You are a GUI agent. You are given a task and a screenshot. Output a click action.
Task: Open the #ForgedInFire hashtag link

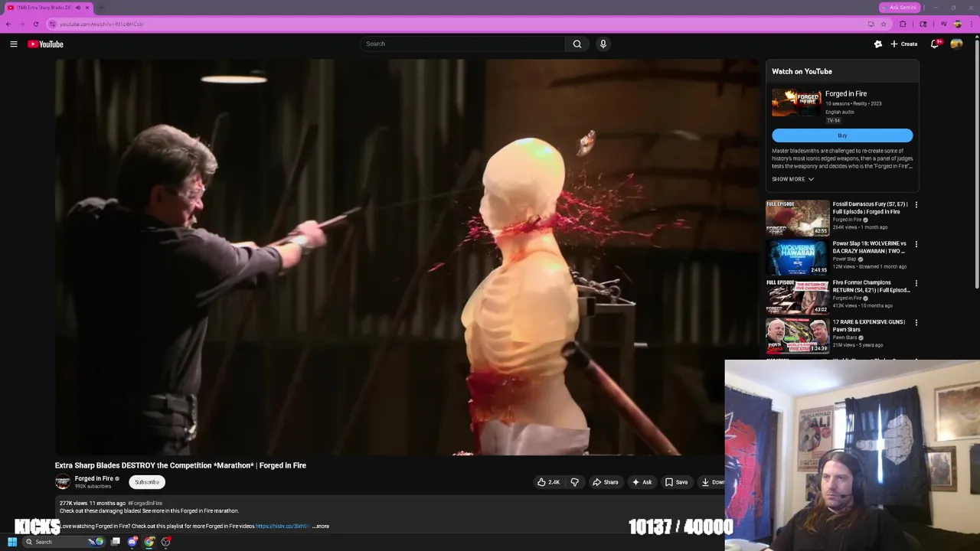(x=145, y=504)
